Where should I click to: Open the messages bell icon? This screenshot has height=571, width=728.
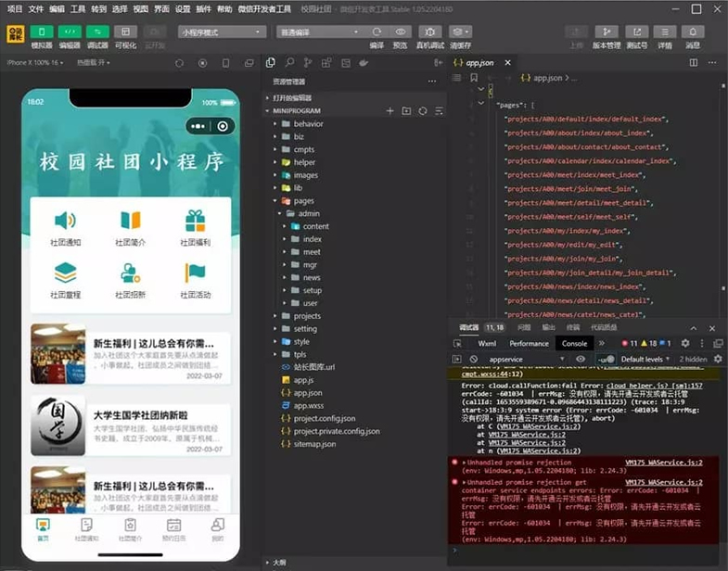pos(693,32)
